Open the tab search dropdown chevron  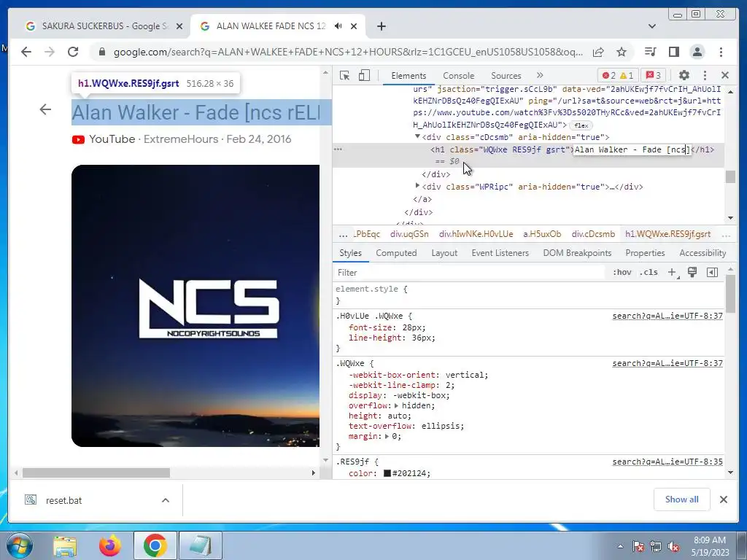(652, 26)
